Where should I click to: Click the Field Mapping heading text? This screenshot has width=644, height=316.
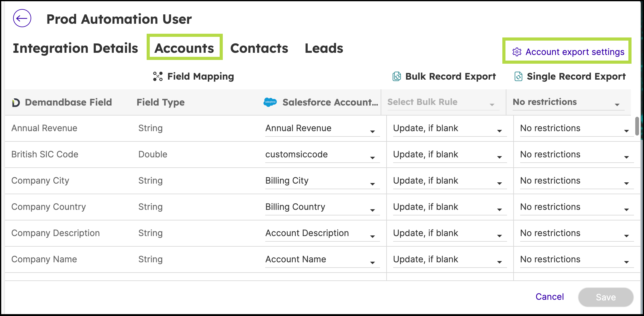tap(201, 77)
